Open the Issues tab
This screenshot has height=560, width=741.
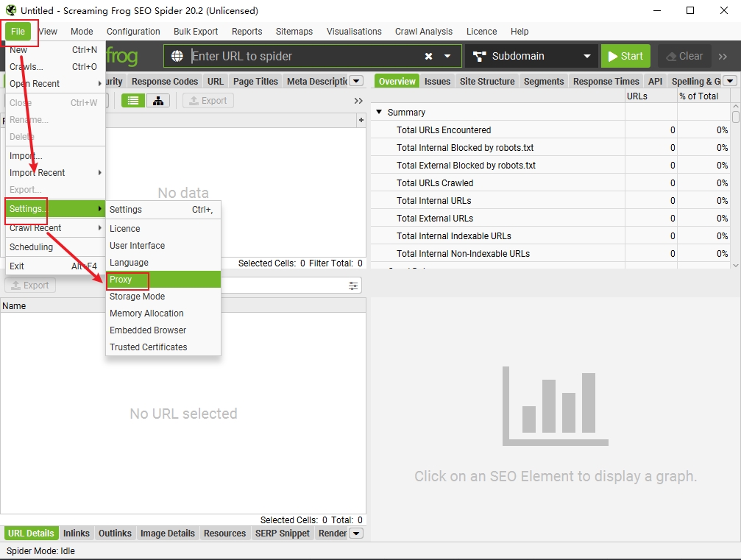tap(437, 82)
